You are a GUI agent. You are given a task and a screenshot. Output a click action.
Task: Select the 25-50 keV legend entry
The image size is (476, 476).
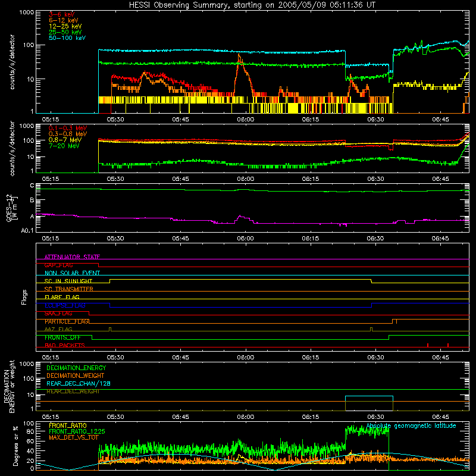[65, 32]
